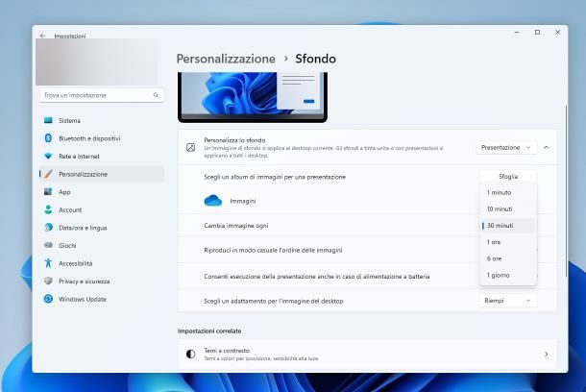
Task: Select Rete e Internet label
Action: [x=79, y=157]
